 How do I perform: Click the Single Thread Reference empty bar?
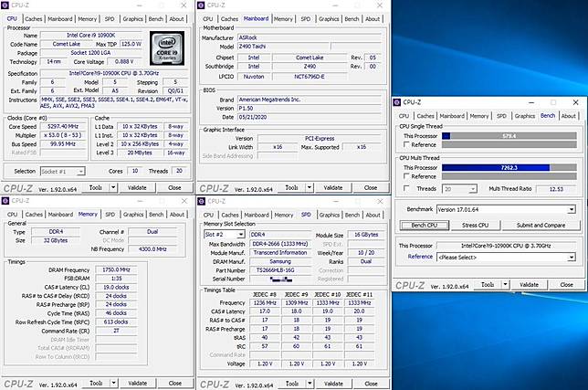point(509,144)
